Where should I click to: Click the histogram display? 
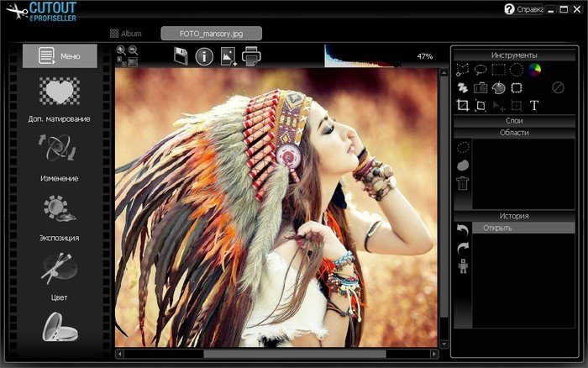pyautogui.click(x=361, y=56)
